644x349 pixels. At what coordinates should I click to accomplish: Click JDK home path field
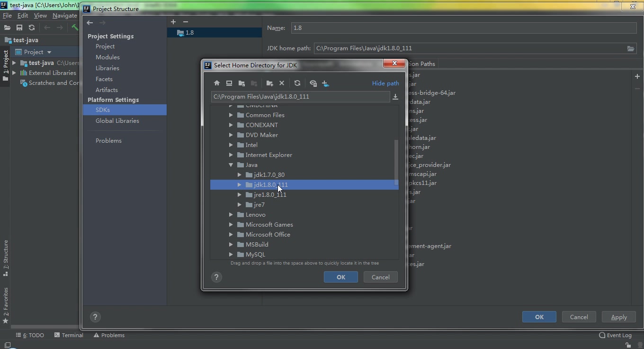pyautogui.click(x=469, y=48)
